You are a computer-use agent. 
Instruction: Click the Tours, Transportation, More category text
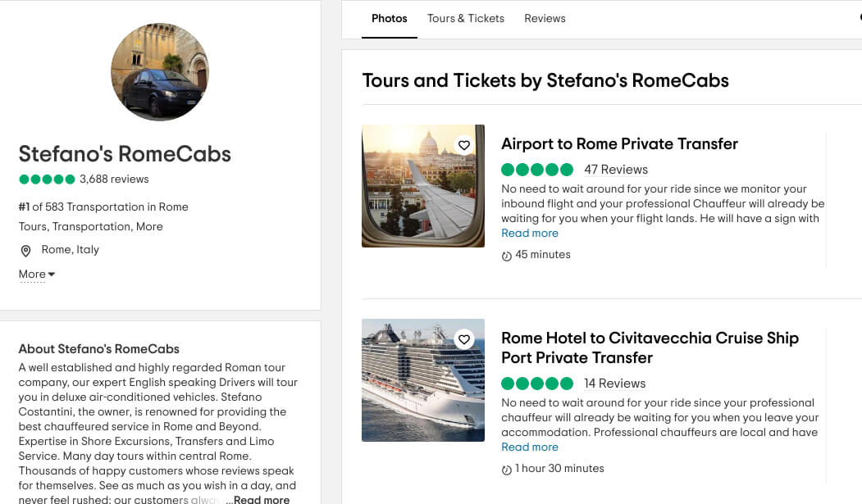(x=91, y=227)
